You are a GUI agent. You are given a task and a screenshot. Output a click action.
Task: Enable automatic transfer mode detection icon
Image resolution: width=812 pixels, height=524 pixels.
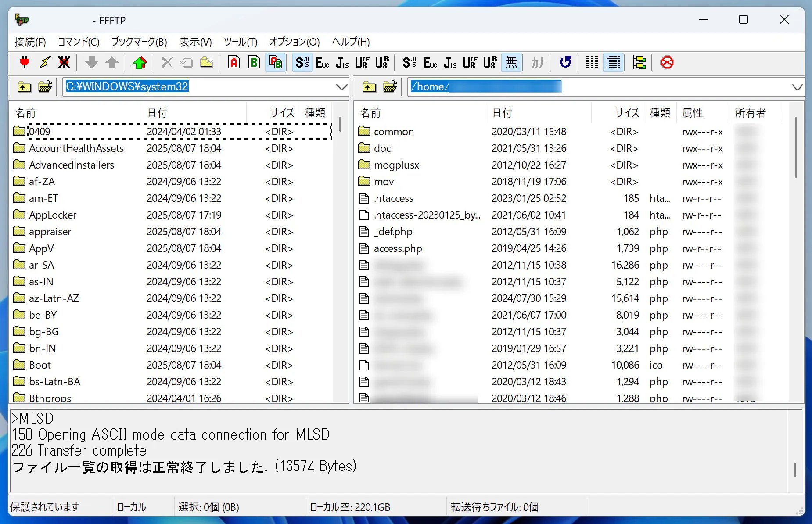275,62
